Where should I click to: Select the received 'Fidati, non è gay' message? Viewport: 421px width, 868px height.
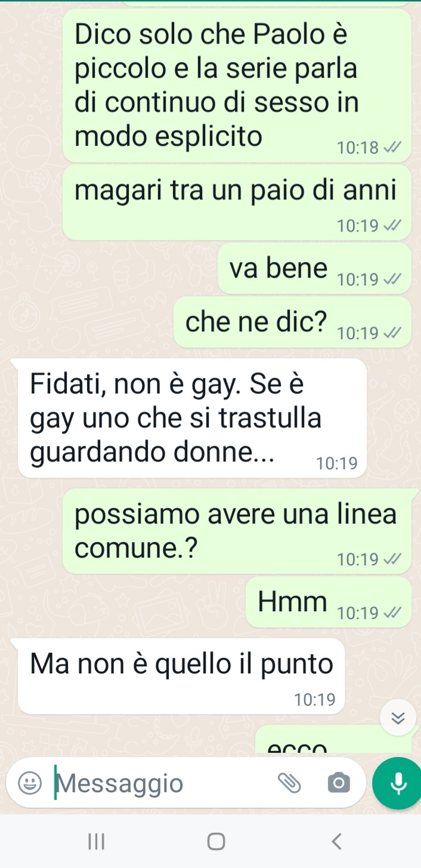coord(193,418)
